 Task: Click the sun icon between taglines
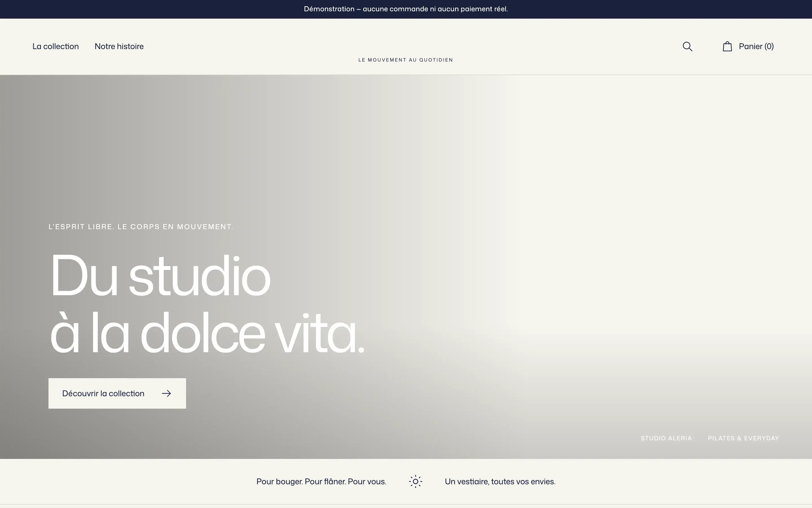pos(415,481)
